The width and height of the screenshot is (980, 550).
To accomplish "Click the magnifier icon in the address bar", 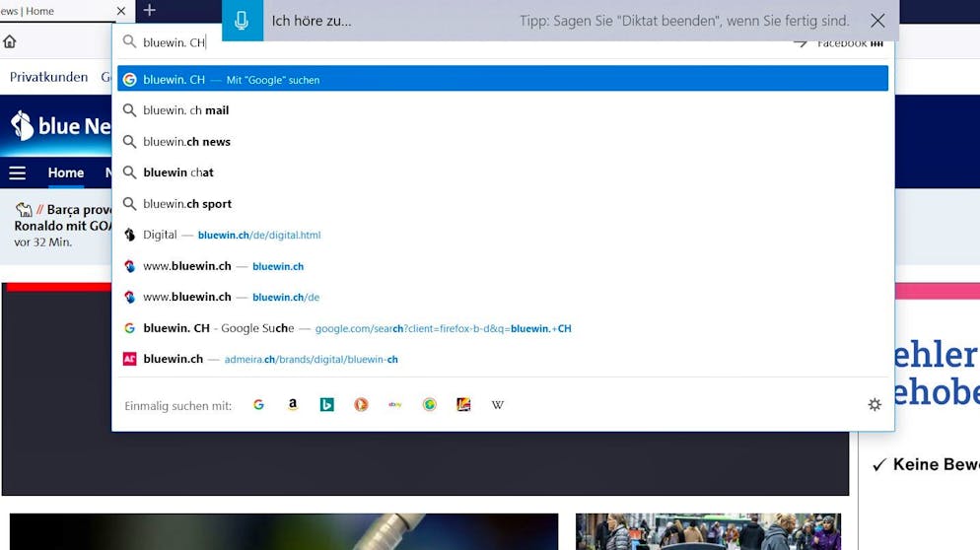I will (x=129, y=41).
